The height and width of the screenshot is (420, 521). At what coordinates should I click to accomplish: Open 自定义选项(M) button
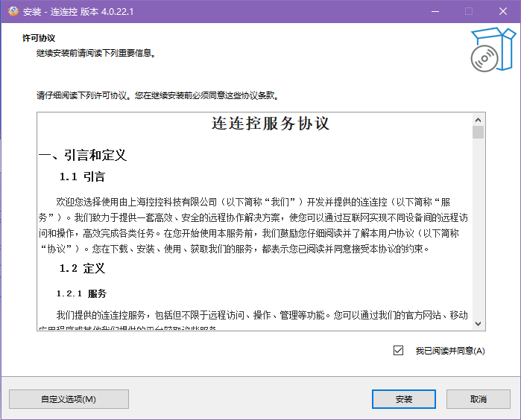click(69, 399)
